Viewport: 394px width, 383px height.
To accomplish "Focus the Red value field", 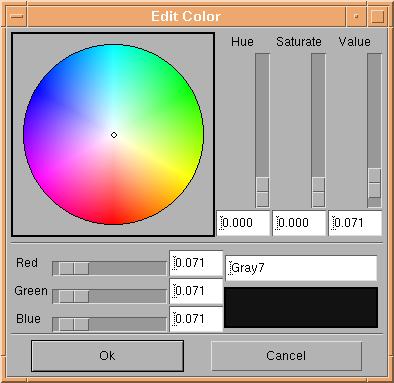I will [196, 263].
